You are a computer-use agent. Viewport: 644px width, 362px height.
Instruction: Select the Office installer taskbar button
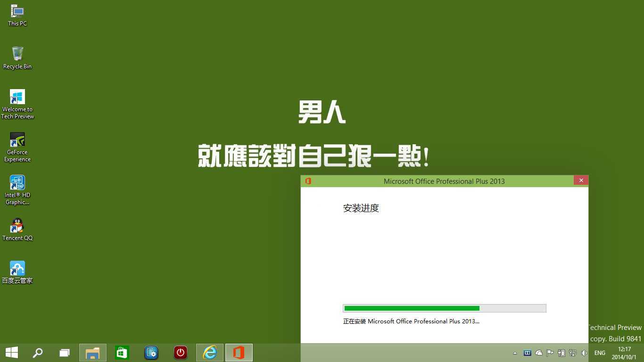pos(239,353)
